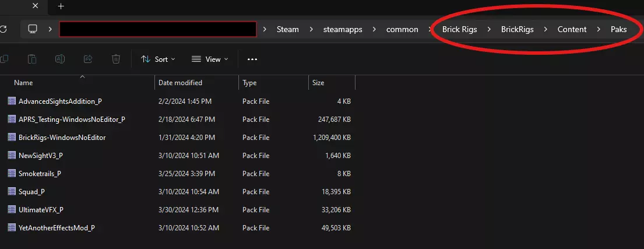Open the See more three-dots menu
Image resolution: width=644 pixels, height=249 pixels.
[x=252, y=59]
